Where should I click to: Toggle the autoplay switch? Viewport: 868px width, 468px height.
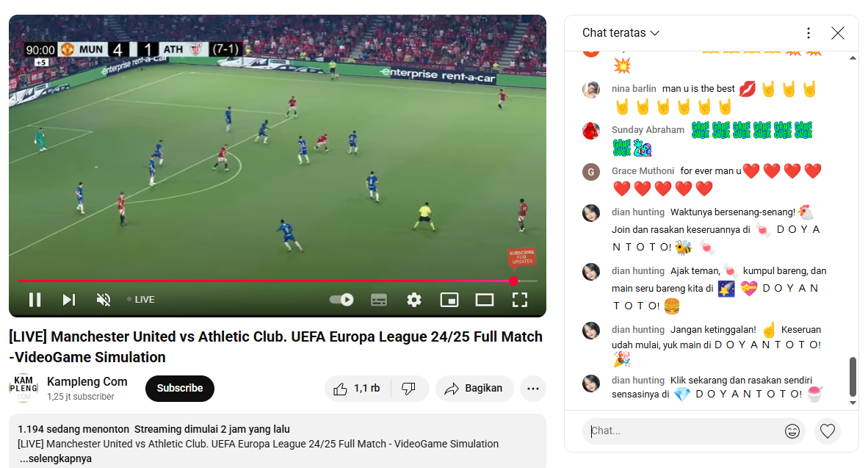[341, 300]
